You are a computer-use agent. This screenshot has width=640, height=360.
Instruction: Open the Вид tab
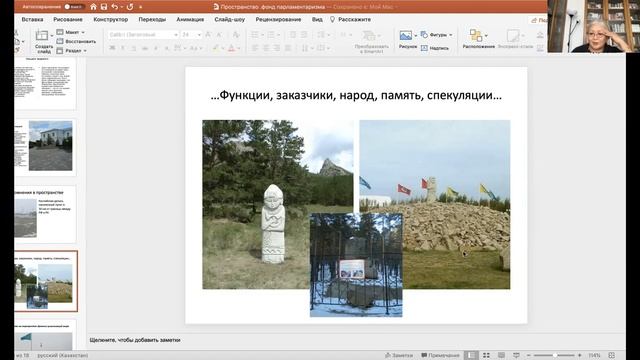tap(317, 19)
